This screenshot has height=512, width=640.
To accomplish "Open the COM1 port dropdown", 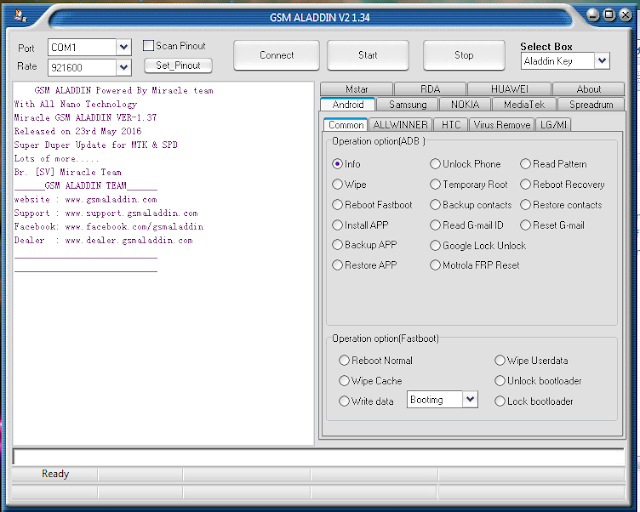I will 124,47.
